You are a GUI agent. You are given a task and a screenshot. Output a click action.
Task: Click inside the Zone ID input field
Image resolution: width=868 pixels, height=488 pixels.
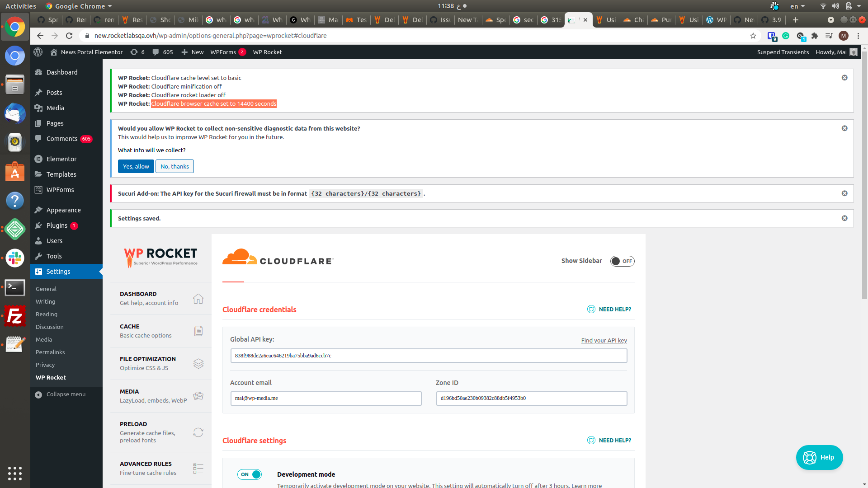click(x=531, y=398)
